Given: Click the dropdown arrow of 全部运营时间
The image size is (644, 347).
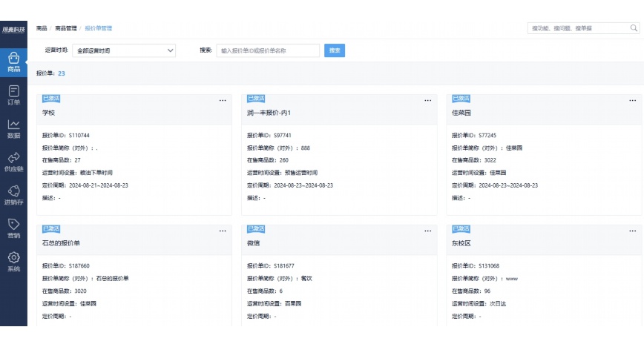Looking at the screenshot, I should pos(170,50).
